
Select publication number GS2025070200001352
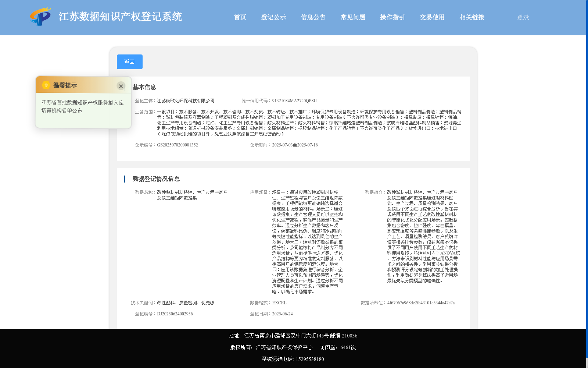[x=178, y=145]
